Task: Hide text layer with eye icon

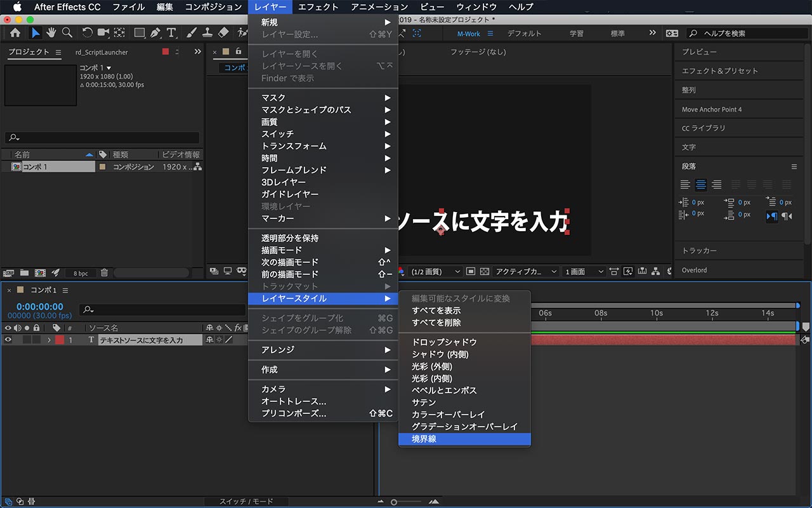Action: 8,340
